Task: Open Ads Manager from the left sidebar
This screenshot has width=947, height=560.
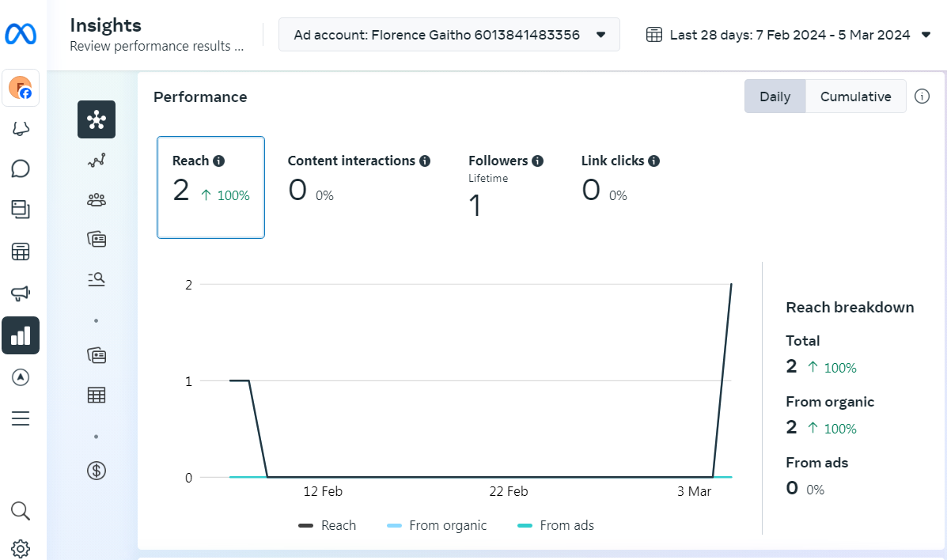Action: click(21, 377)
